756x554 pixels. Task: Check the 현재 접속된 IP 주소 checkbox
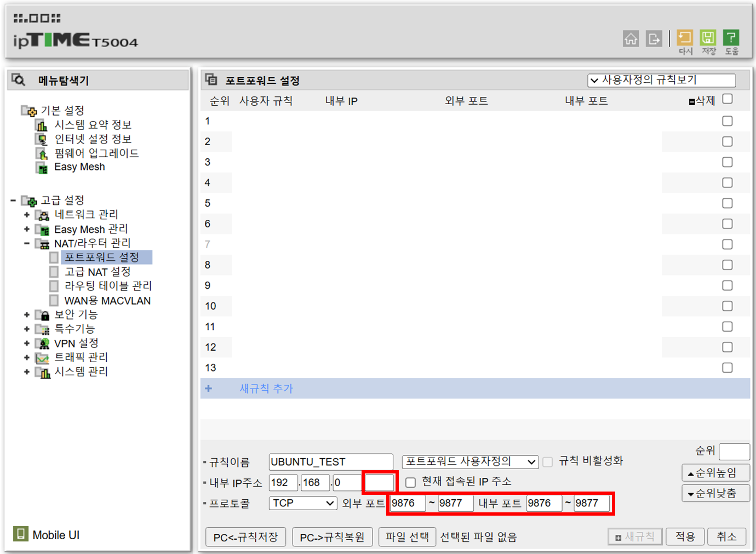[x=410, y=482]
